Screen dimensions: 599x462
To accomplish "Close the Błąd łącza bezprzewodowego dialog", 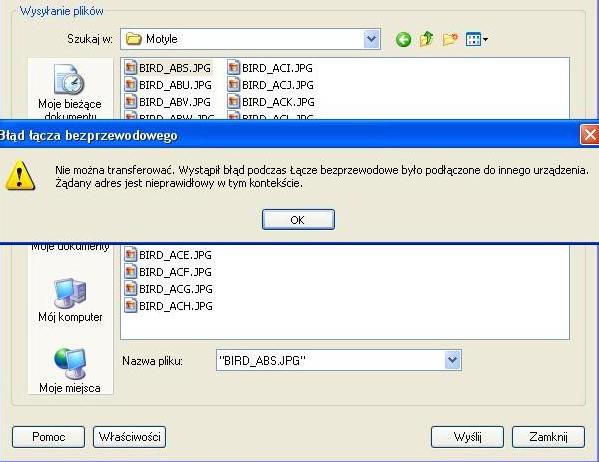I will click(590, 135).
